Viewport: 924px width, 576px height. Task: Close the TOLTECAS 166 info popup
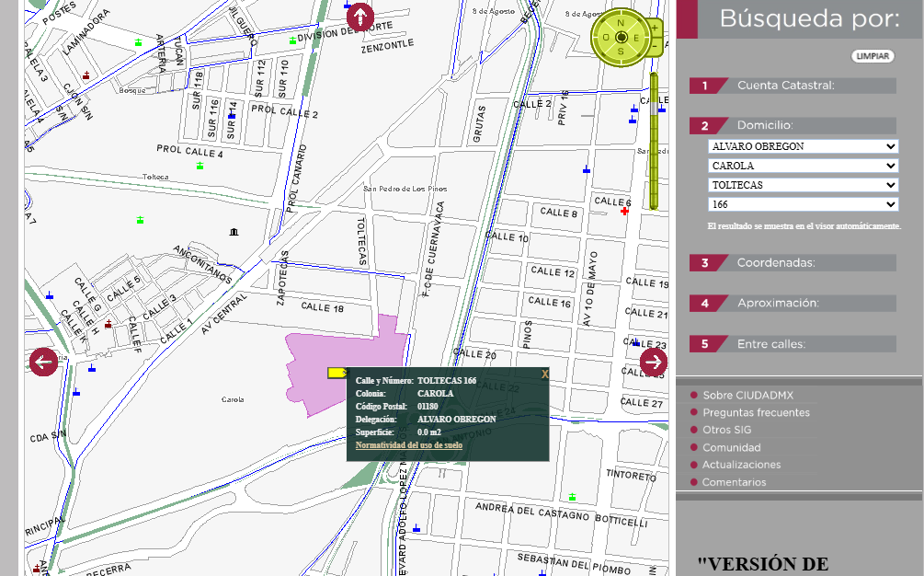click(544, 374)
